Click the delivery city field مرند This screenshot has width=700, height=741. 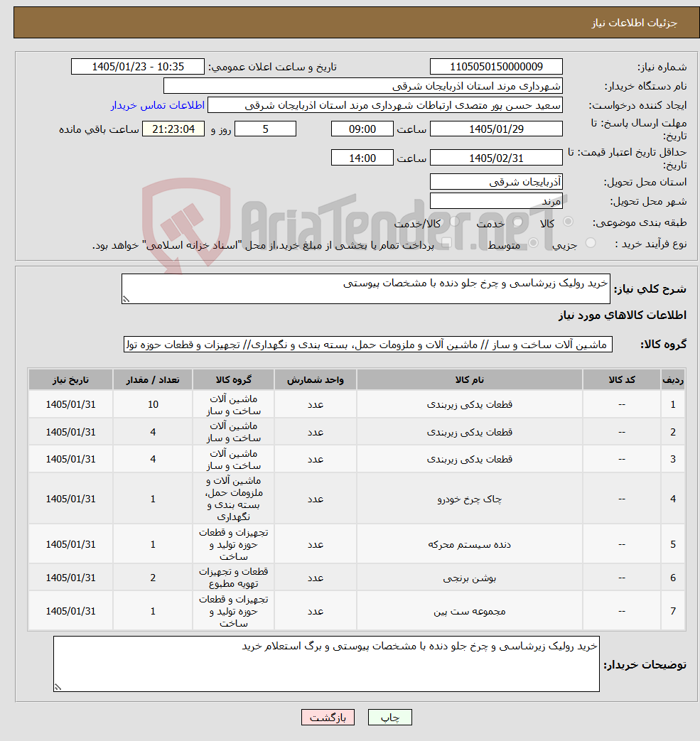496,201
